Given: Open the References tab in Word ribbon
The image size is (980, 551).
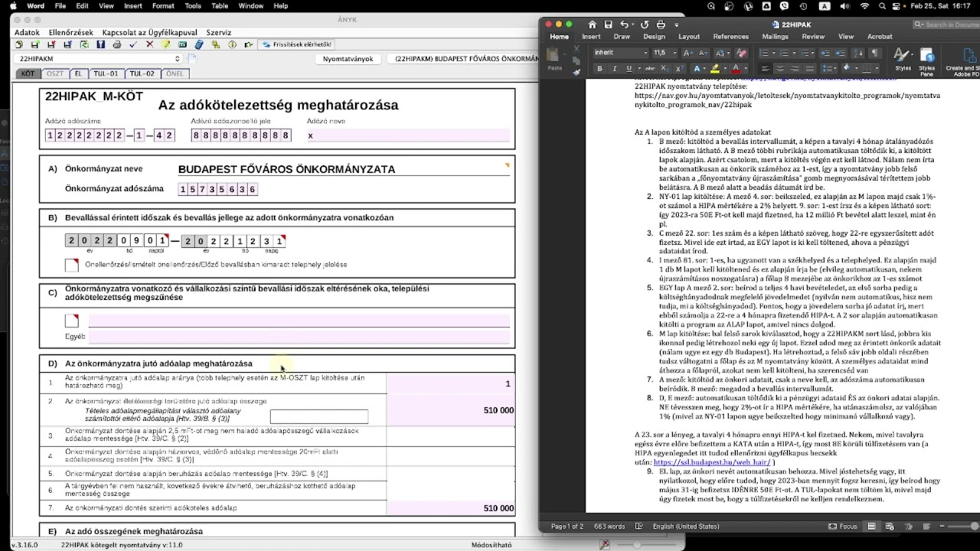Looking at the screenshot, I should (x=730, y=36).
